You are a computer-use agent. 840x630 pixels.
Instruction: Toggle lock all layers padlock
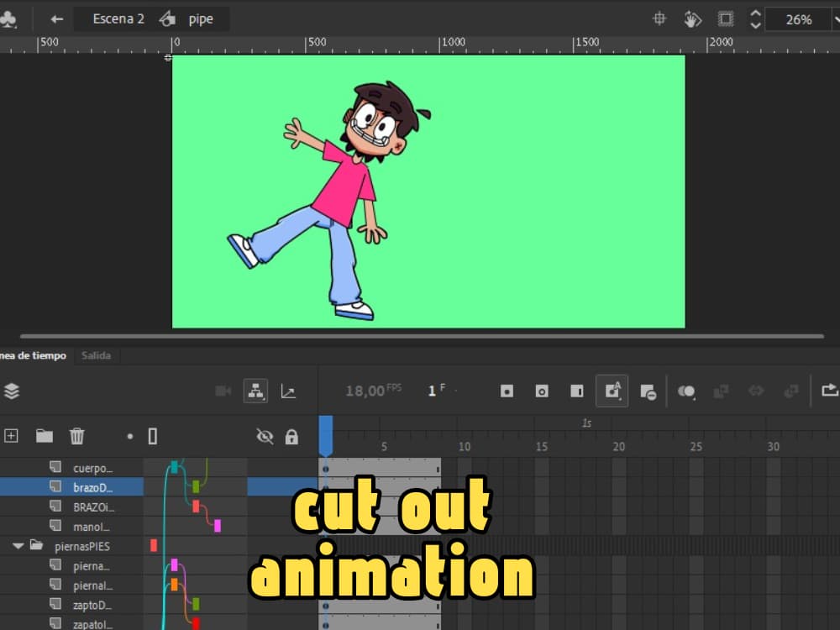291,437
